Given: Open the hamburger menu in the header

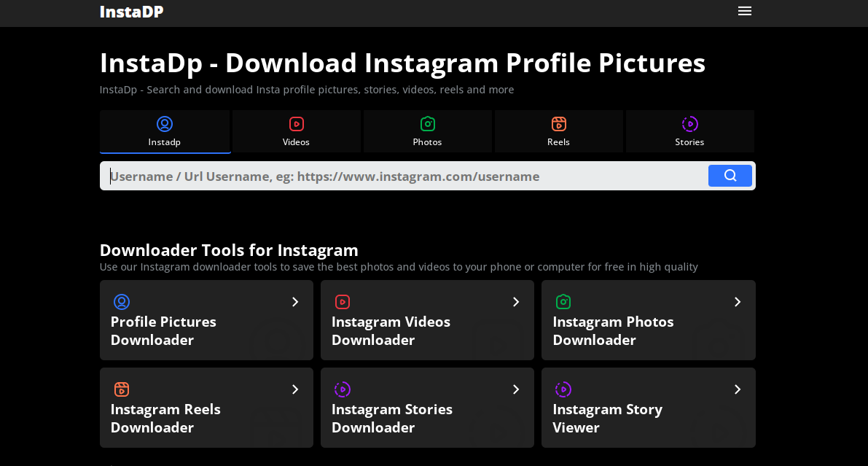Looking at the screenshot, I should pyautogui.click(x=745, y=11).
